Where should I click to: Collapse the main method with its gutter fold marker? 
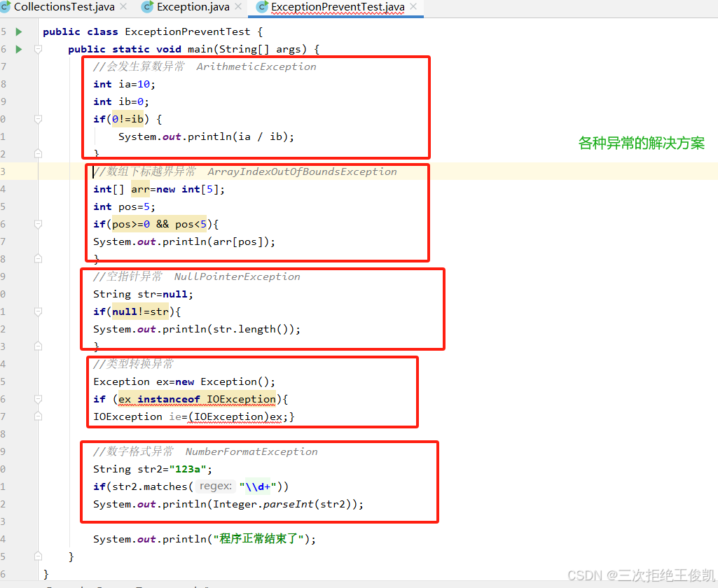click(x=39, y=49)
